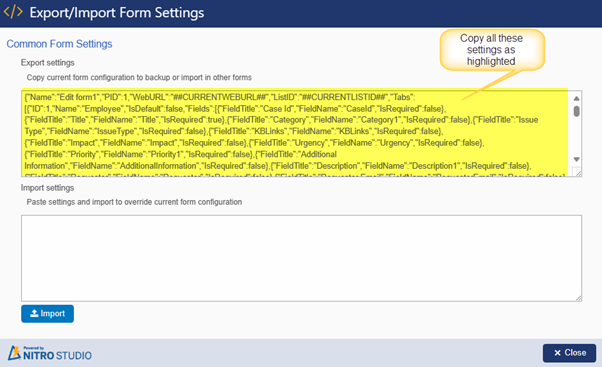This screenshot has height=367, width=602.
Task: Open the Common Form Settings heading
Action: (59, 44)
